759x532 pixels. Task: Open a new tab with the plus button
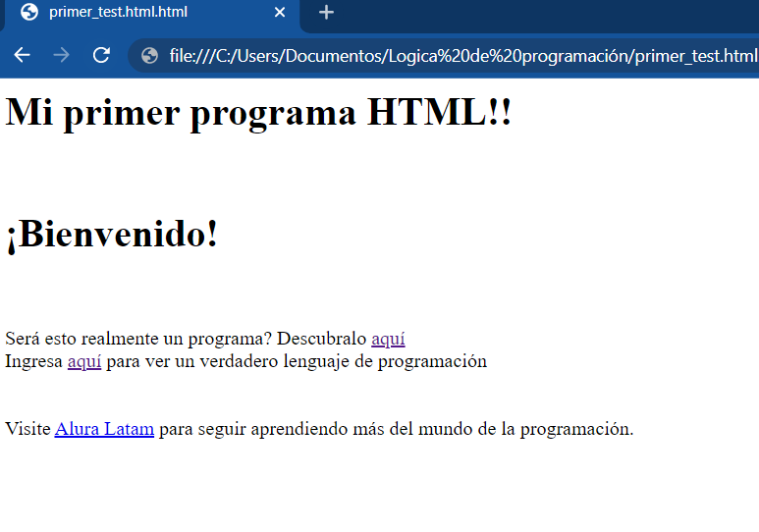click(326, 12)
